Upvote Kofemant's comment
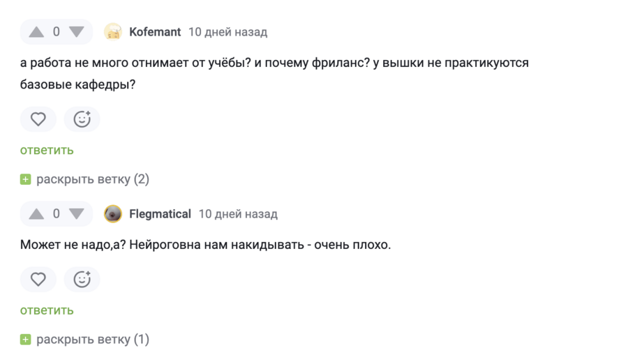Image resolution: width=628 pixels, height=364 pixels. pyautogui.click(x=36, y=32)
